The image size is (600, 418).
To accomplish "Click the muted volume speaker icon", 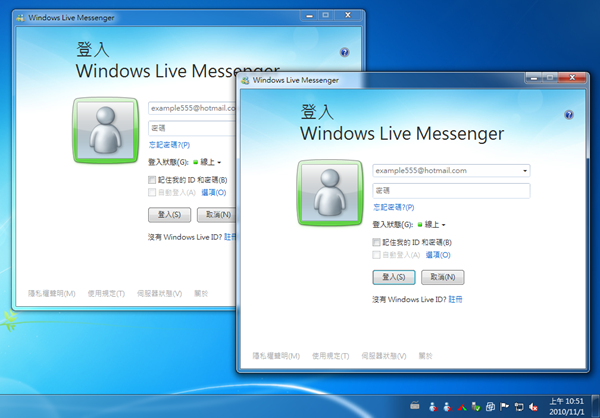I will click(x=533, y=407).
